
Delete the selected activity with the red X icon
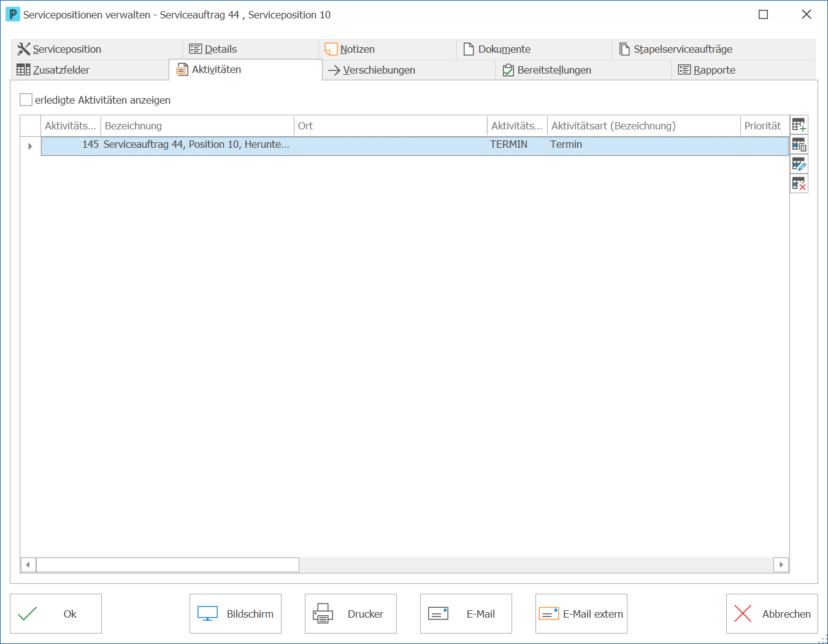[799, 183]
